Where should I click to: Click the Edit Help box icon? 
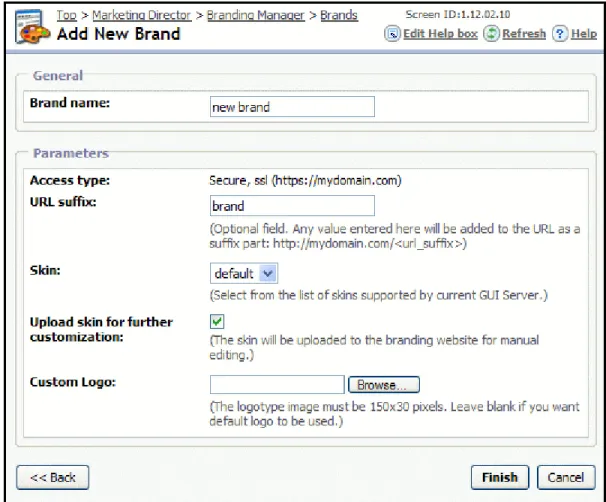[x=392, y=34]
